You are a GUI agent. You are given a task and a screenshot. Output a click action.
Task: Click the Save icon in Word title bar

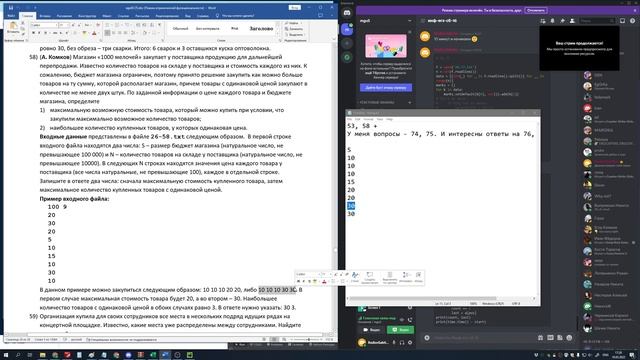tap(11, 8)
